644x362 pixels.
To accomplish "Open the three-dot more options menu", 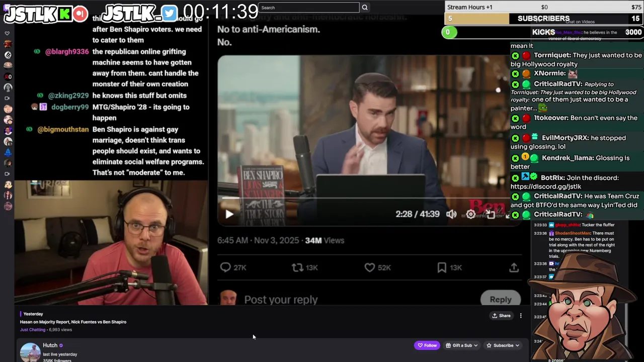I will [521, 316].
